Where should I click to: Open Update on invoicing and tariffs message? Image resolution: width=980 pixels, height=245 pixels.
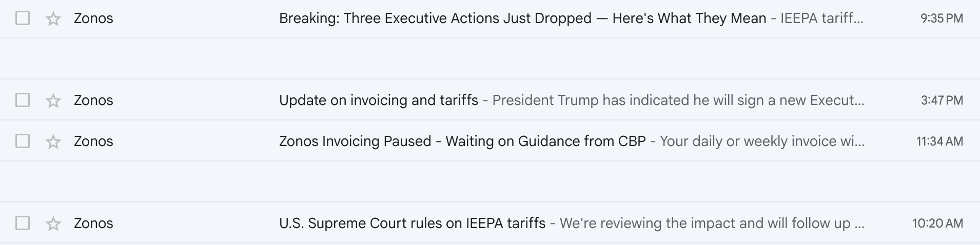(379, 100)
